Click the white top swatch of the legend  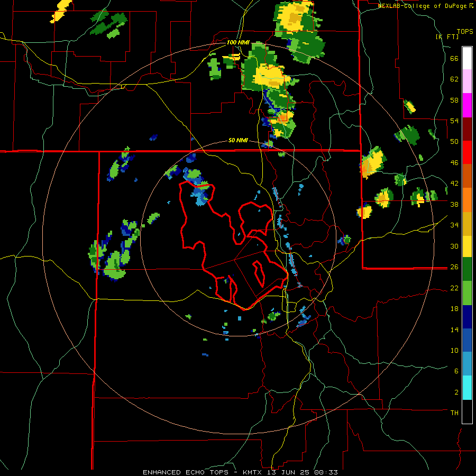[x=467, y=58]
